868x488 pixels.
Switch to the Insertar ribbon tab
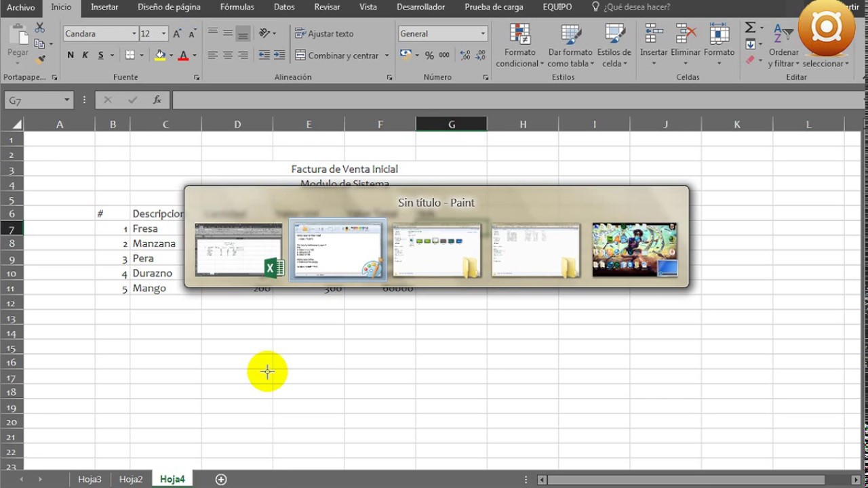click(x=104, y=7)
